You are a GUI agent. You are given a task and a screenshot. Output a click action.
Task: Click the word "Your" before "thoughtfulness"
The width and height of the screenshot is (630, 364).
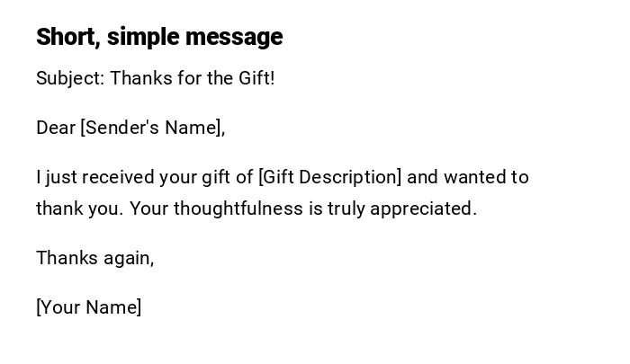pos(148,209)
